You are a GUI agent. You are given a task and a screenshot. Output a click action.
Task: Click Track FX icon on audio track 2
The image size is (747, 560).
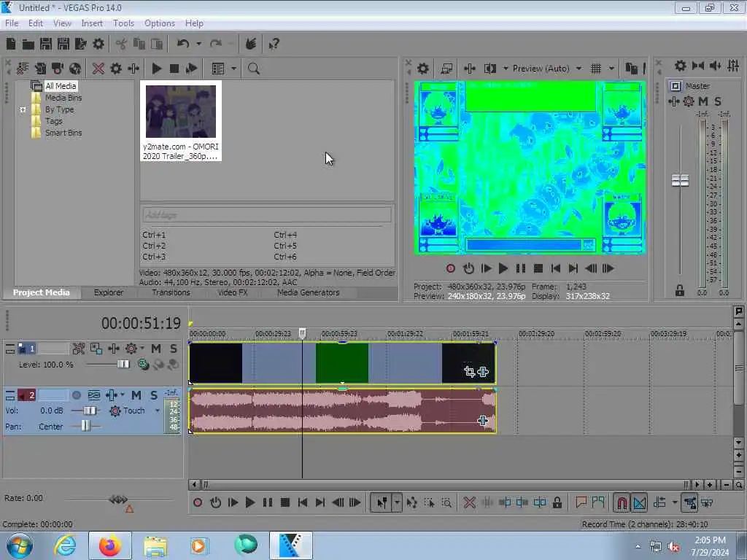tap(112, 395)
